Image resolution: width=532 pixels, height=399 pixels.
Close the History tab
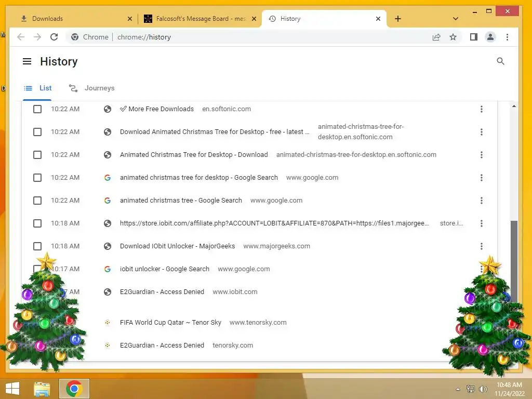coord(378,19)
